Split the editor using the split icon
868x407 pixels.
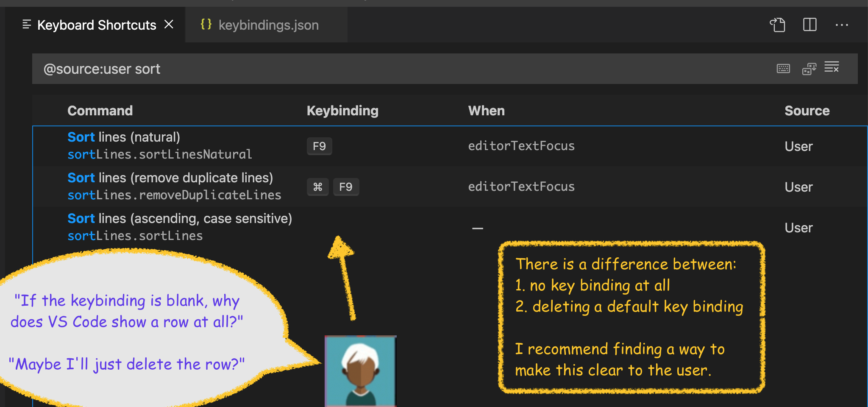(810, 25)
